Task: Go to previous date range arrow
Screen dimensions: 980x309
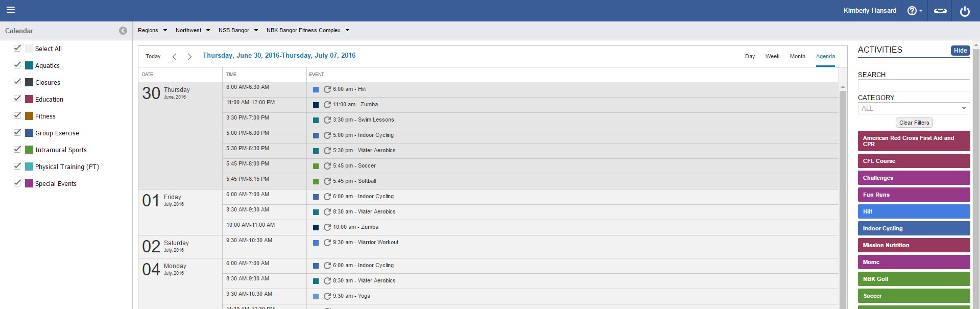Action: (x=175, y=57)
